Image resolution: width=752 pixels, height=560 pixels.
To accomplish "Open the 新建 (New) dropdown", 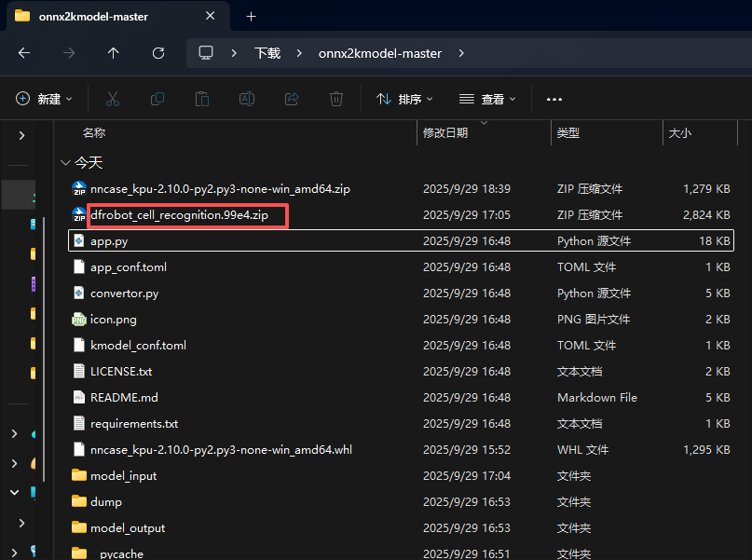I will pos(45,99).
